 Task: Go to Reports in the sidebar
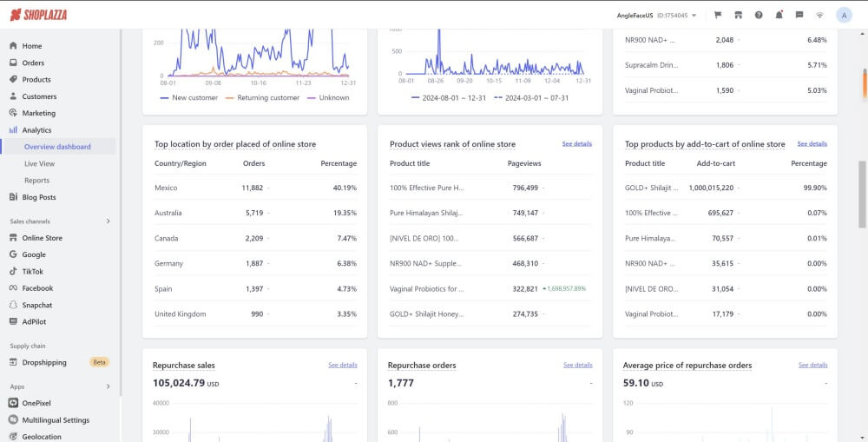click(x=36, y=181)
